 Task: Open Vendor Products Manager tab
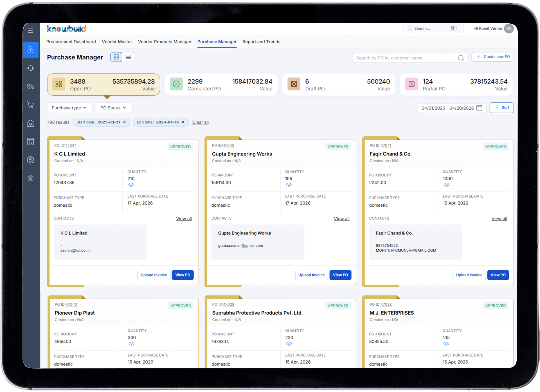(165, 42)
